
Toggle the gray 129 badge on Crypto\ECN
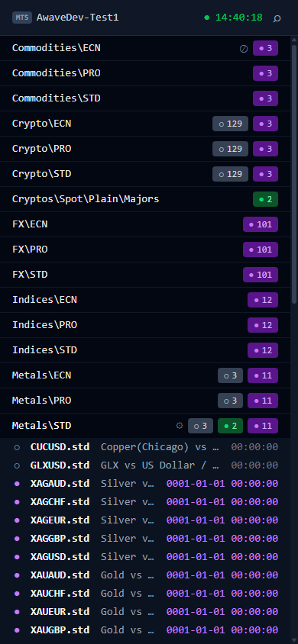[x=230, y=124]
